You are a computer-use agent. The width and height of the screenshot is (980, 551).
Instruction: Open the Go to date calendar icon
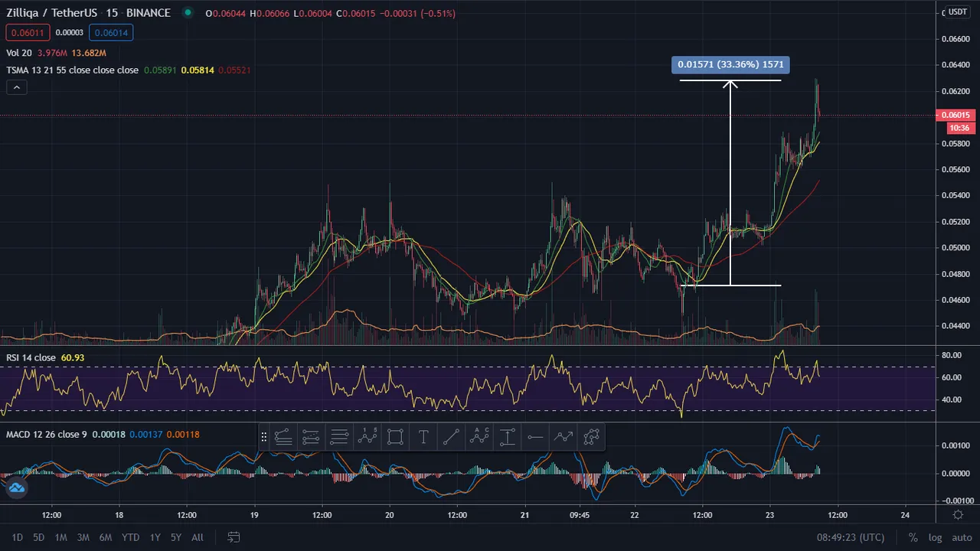pyautogui.click(x=234, y=537)
